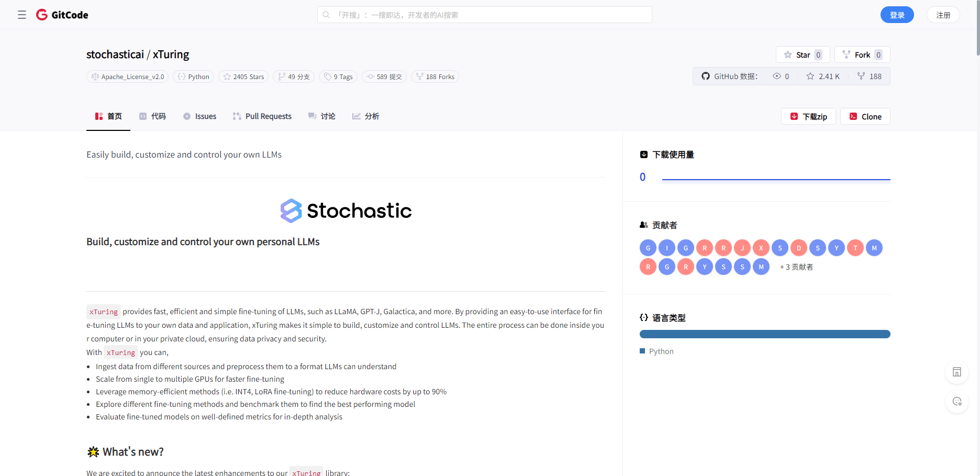Open the 49 分支 branches badge
The width and height of the screenshot is (980, 476).
click(x=294, y=77)
